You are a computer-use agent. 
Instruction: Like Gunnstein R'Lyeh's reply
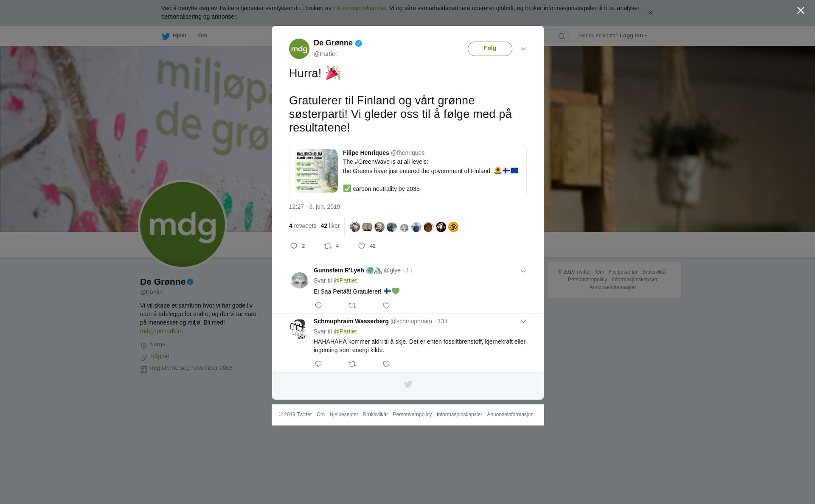[x=386, y=305]
